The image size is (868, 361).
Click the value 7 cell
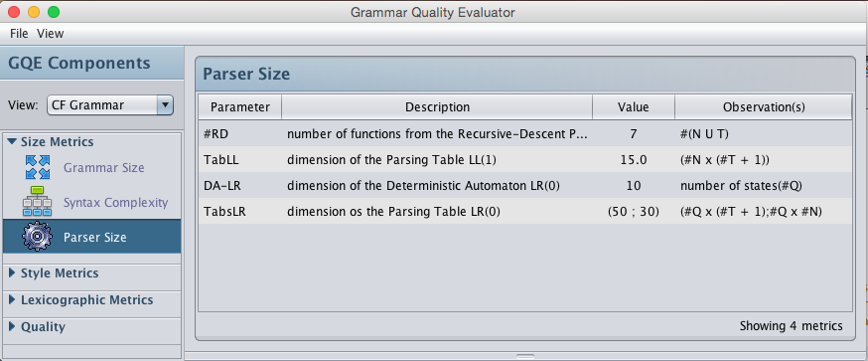coord(634,133)
